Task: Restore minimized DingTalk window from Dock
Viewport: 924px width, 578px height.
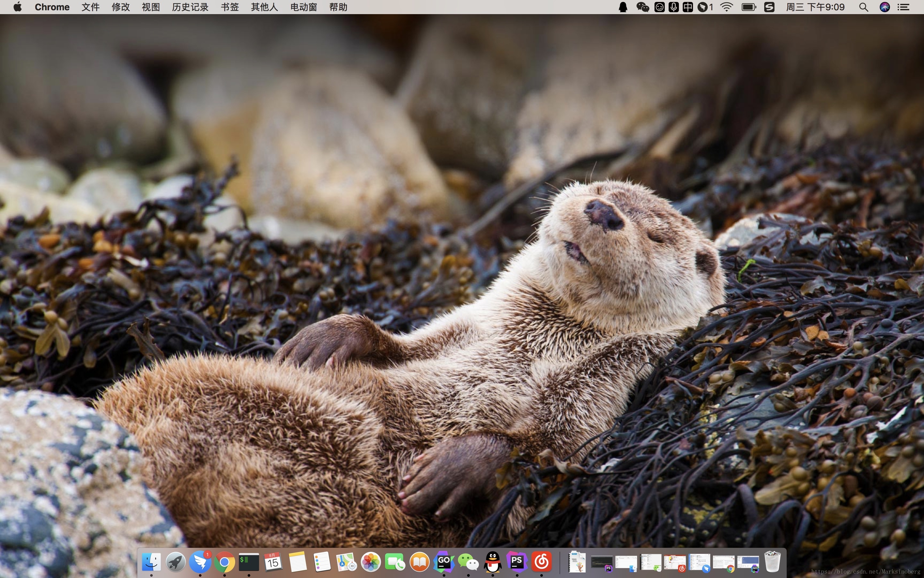Action: (x=699, y=563)
